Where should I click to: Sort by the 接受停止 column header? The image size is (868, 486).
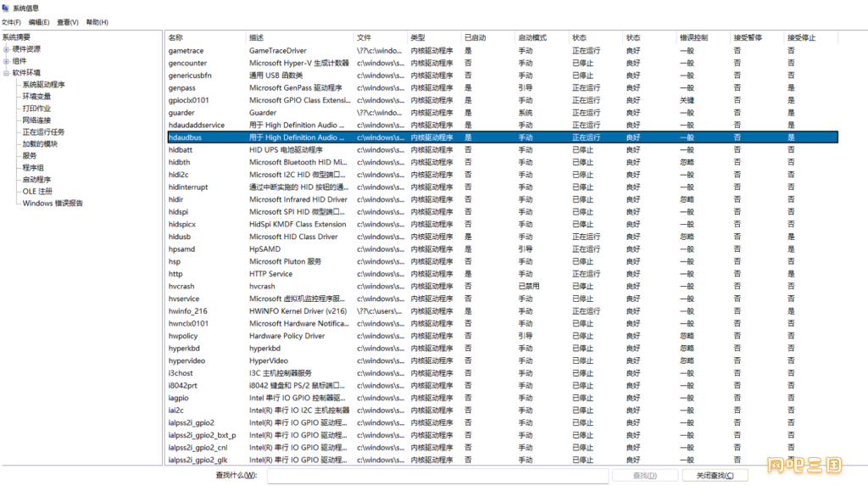(x=810, y=37)
